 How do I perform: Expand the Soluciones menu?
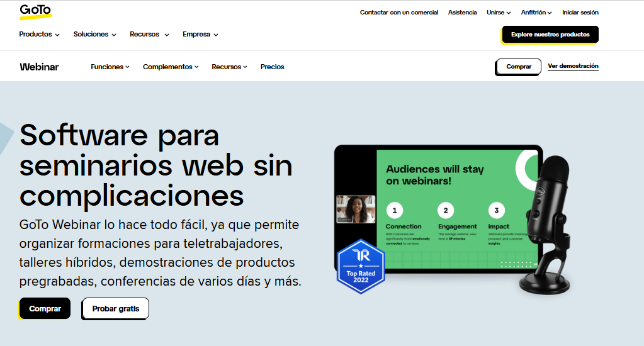[95, 35]
